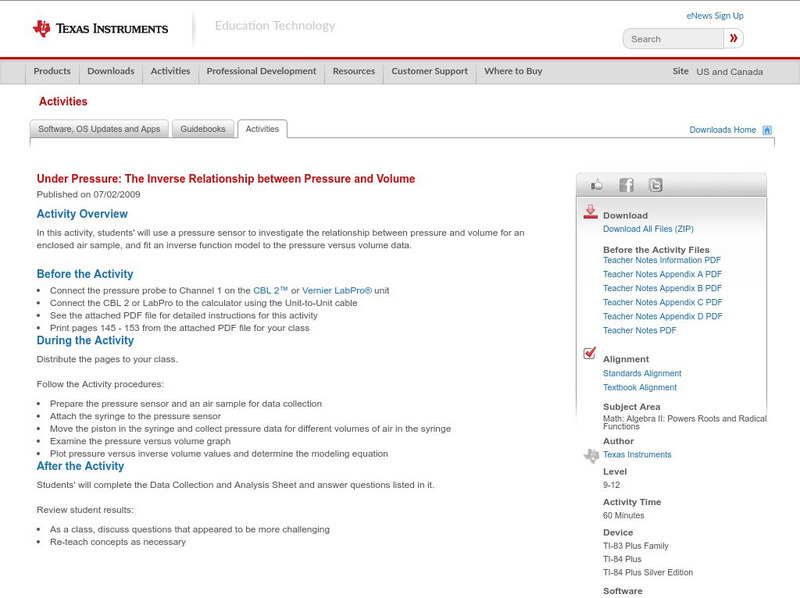Click the 9-12 level value
The image size is (800, 598).
611,485
